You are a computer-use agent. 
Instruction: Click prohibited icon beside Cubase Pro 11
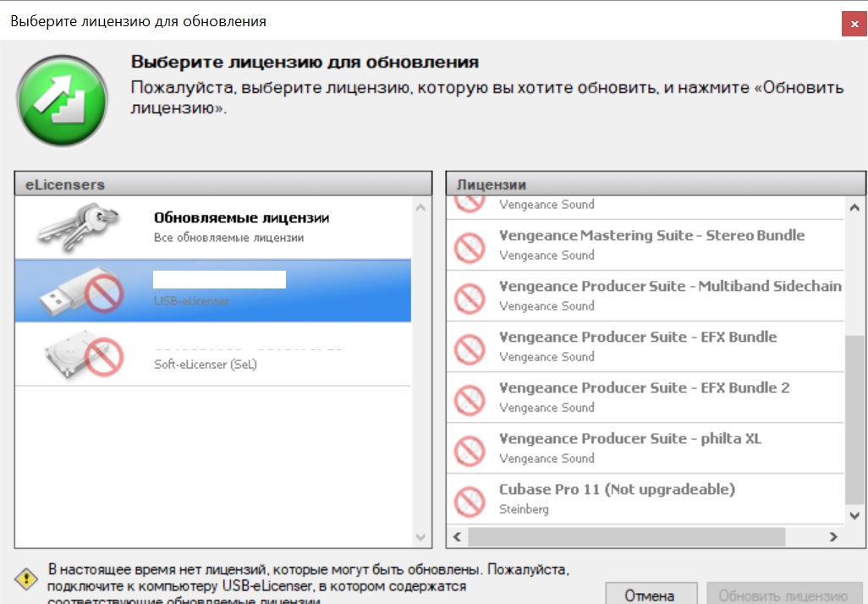(470, 501)
